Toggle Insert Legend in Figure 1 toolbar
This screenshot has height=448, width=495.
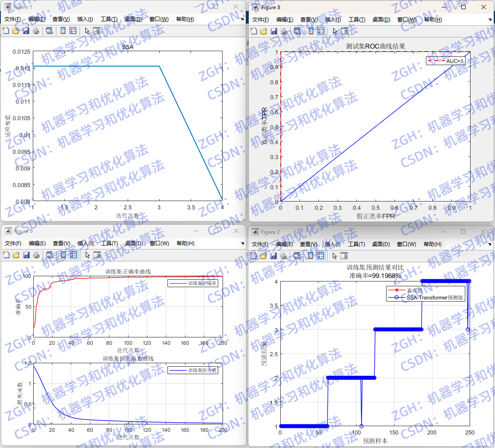73,31
